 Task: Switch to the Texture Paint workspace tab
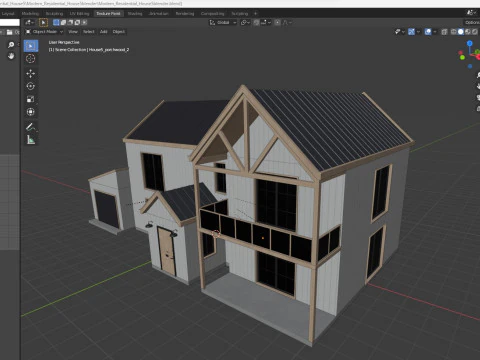pyautogui.click(x=108, y=14)
